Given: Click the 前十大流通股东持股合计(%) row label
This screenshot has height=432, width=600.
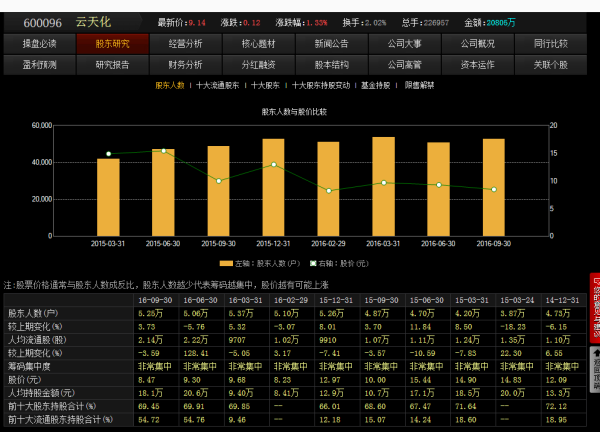Looking at the screenshot, I should [x=60, y=420].
